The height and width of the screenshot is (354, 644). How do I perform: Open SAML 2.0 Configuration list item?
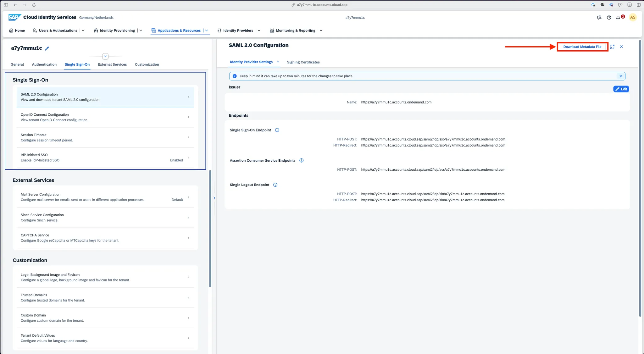[x=105, y=97]
